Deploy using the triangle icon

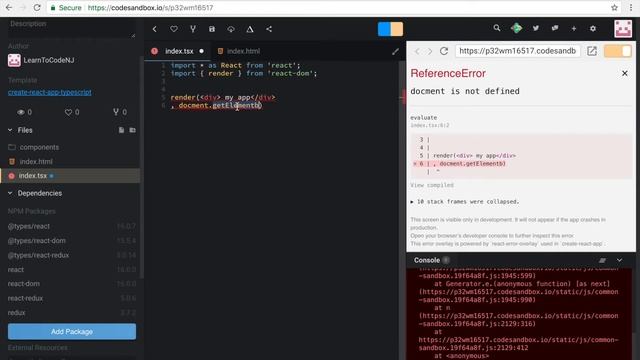(x=250, y=29)
